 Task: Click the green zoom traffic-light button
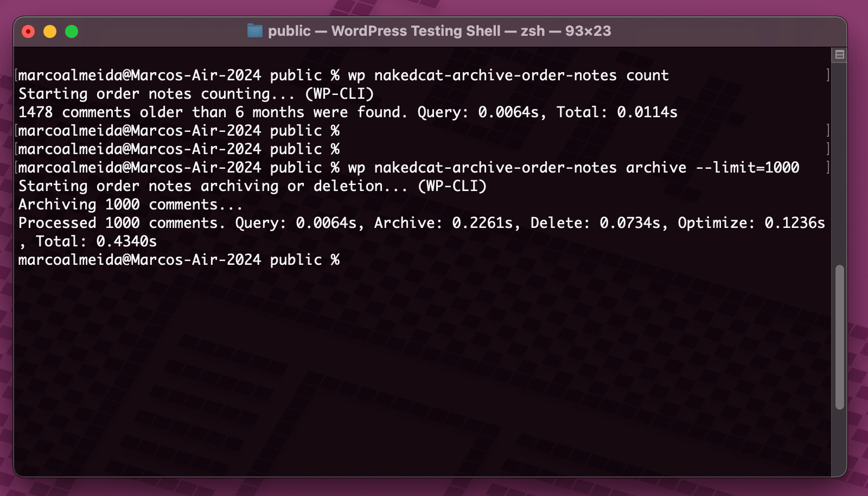pyautogui.click(x=71, y=31)
